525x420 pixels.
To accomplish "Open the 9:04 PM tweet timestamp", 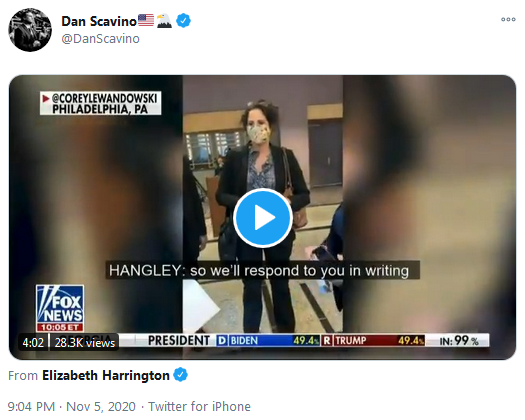I will (x=31, y=407).
